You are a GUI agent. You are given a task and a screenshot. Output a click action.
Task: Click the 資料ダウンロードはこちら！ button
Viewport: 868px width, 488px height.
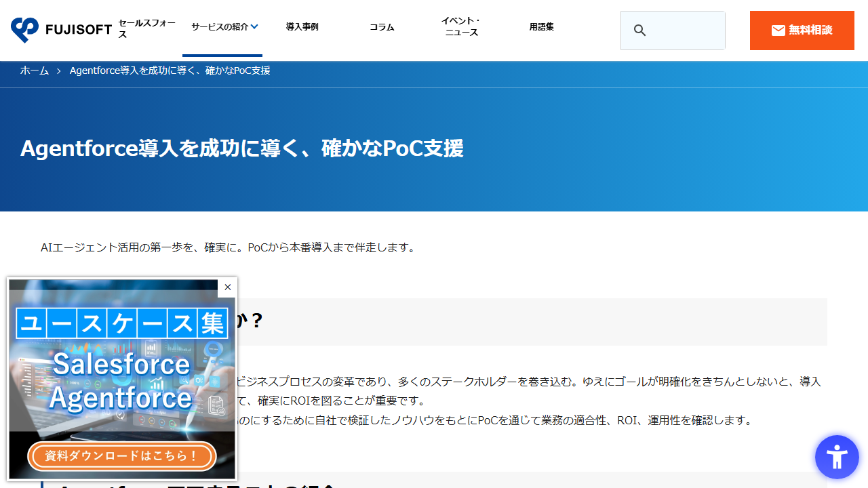click(x=122, y=456)
